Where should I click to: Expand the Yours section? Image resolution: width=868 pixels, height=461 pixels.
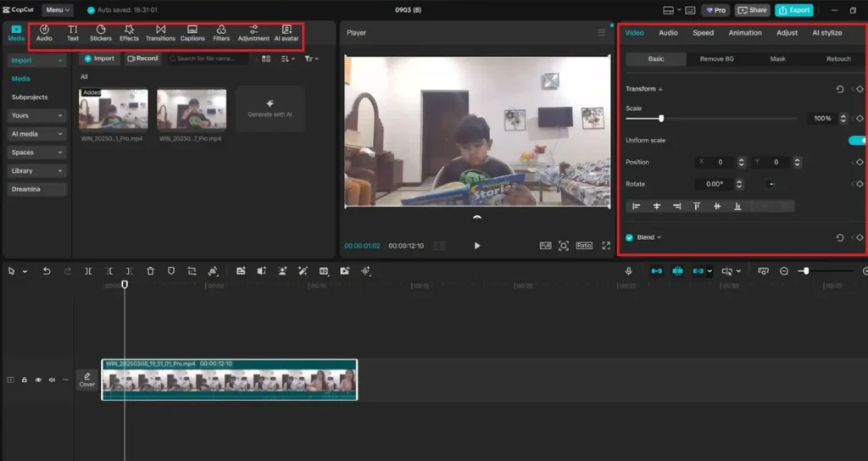[36, 115]
